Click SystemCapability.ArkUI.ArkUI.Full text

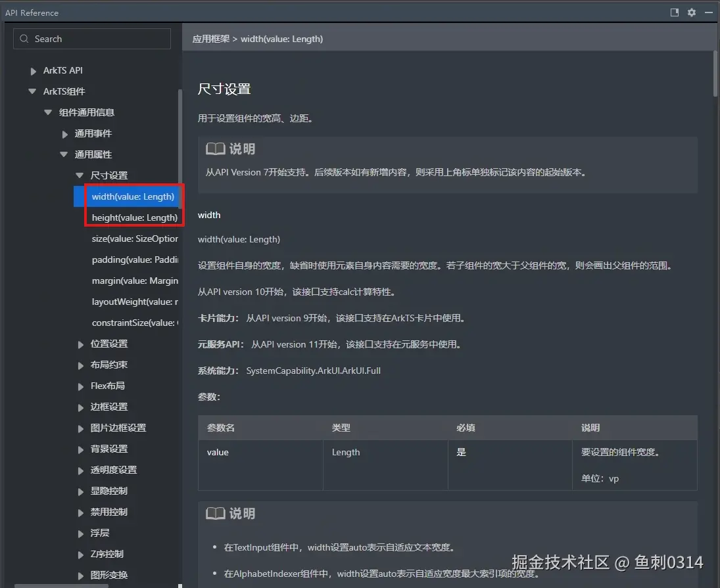313,371
